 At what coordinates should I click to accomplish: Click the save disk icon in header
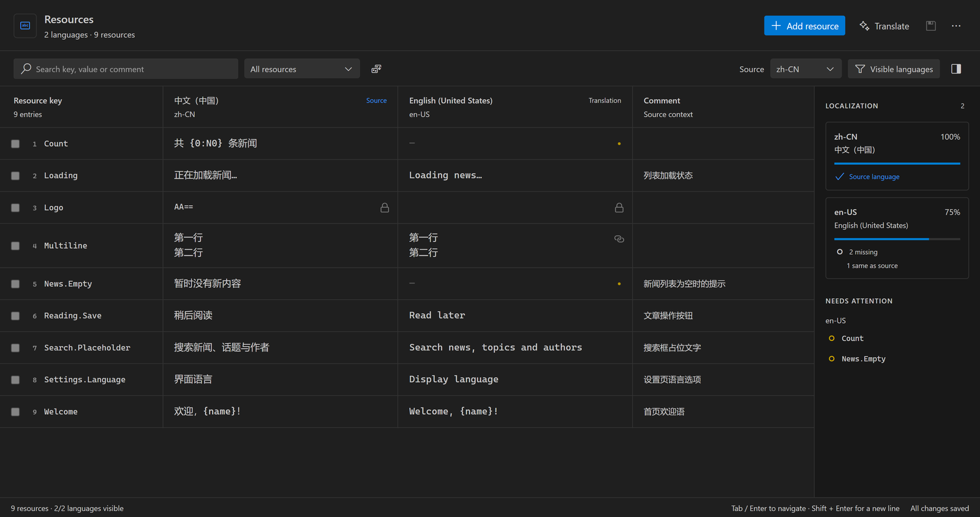(931, 26)
